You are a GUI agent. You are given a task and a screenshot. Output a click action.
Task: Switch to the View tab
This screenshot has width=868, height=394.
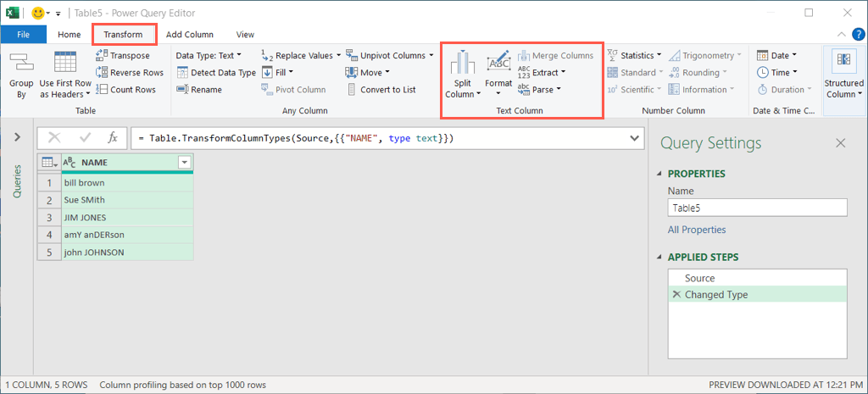[x=245, y=34]
